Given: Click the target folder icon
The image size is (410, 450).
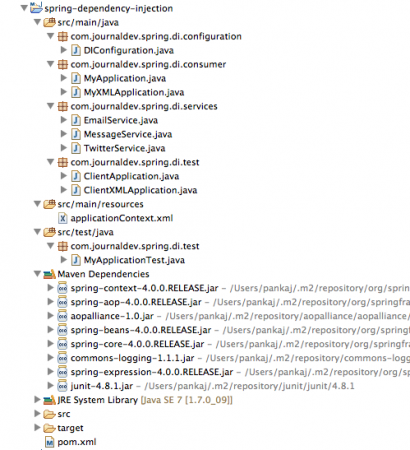Looking at the screenshot, I should [x=49, y=428].
